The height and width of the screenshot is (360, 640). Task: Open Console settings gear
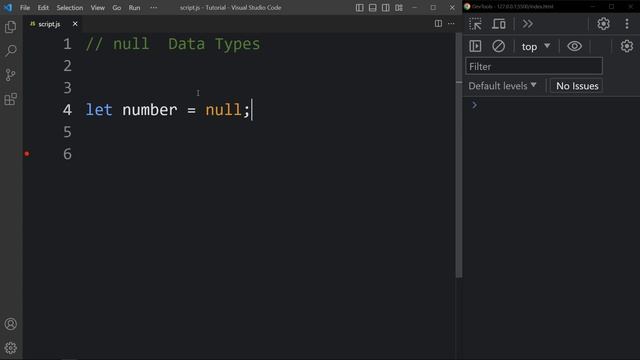click(627, 46)
